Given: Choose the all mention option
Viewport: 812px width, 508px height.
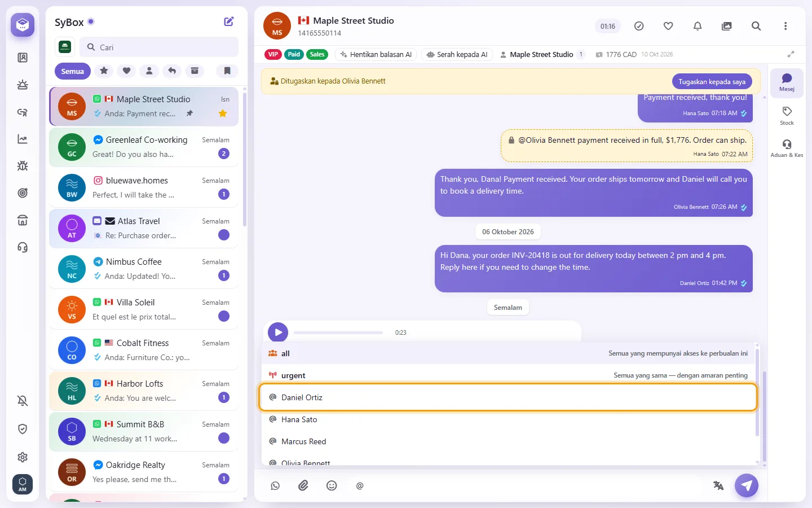Looking at the screenshot, I should [x=508, y=353].
